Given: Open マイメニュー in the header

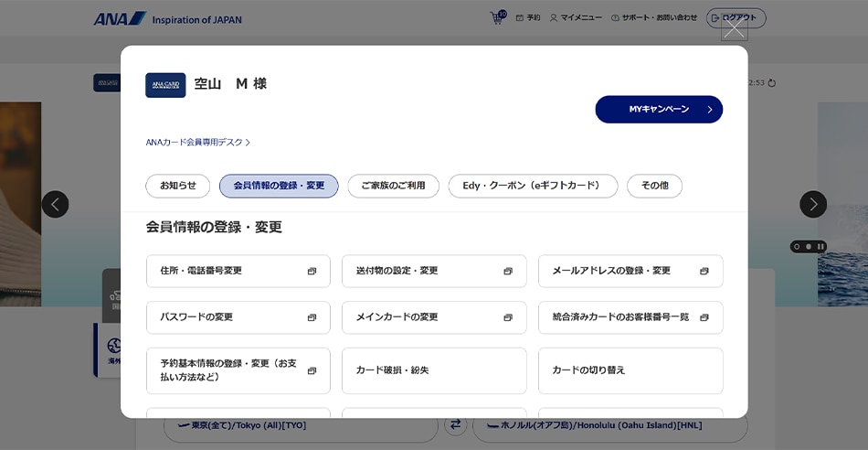Looking at the screenshot, I should pos(576,18).
